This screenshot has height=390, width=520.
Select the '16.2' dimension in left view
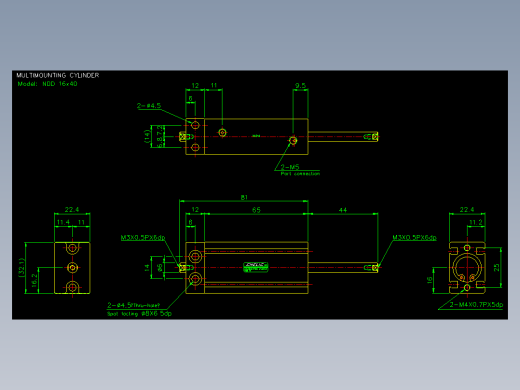34,281
